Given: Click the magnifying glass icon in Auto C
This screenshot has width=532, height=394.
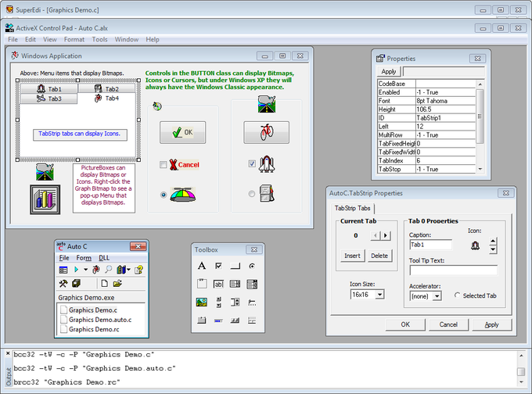Looking at the screenshot, I should pyautogui.click(x=108, y=270).
